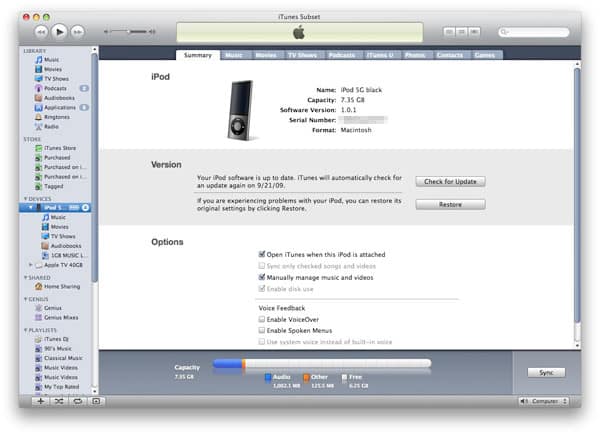
Task: Switch to the iTunes U tab
Action: point(380,55)
